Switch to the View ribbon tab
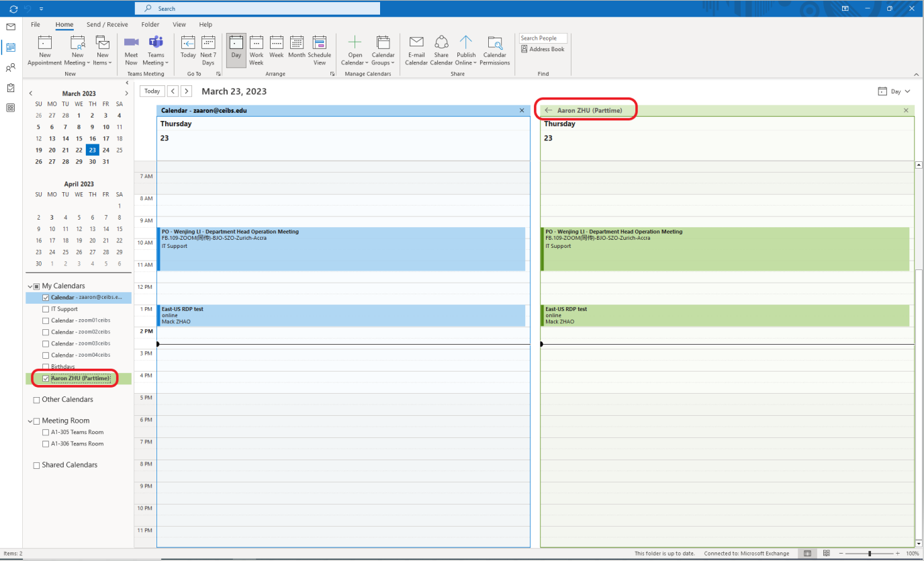The image size is (924, 561). pos(179,25)
